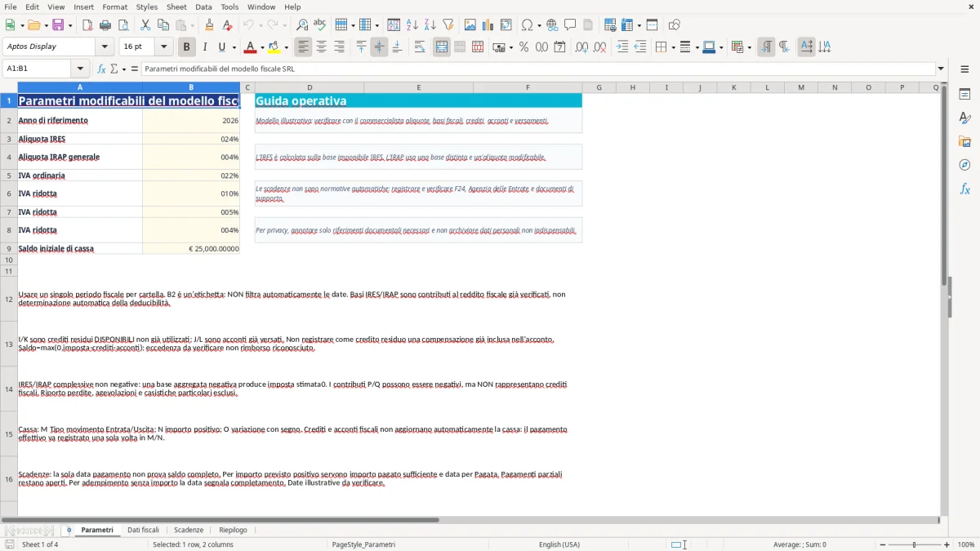Switch to Dati fiscali sheet tab
Viewport: 980px width, 551px height.
143,530
